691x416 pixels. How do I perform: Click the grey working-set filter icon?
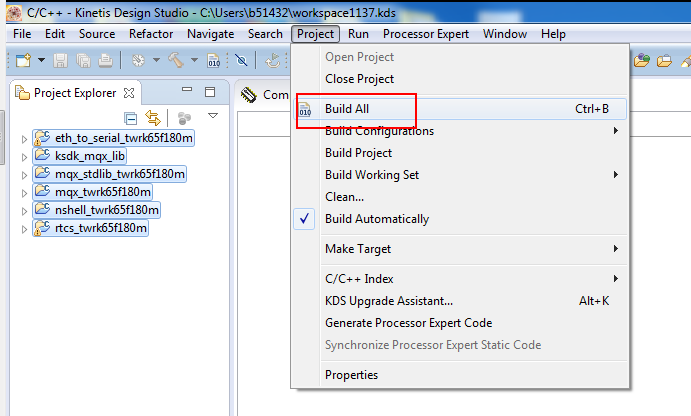pos(184,118)
